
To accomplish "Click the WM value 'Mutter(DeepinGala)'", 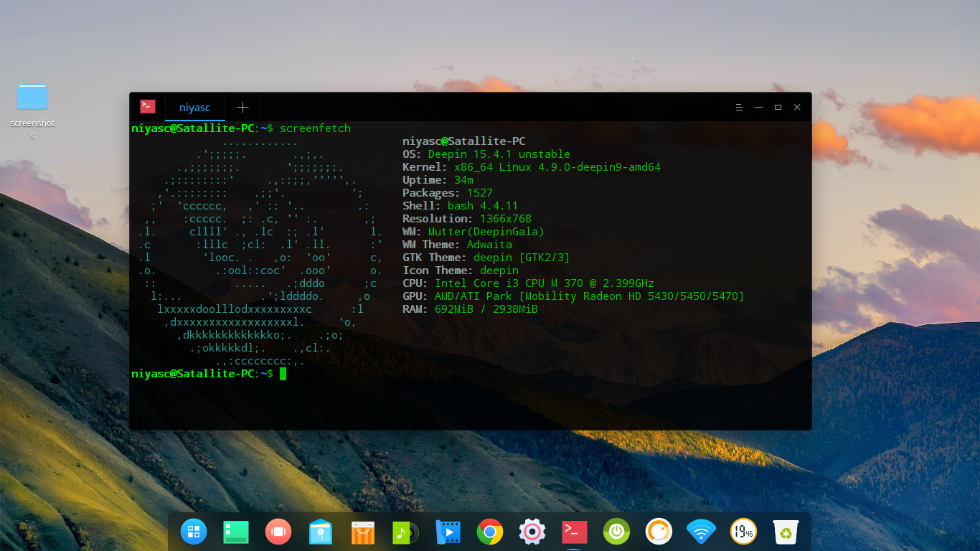I will pos(486,232).
